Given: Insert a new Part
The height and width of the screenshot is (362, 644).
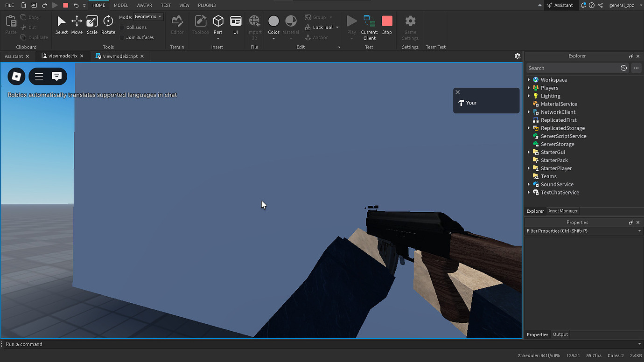Looking at the screenshot, I should click(x=218, y=22).
